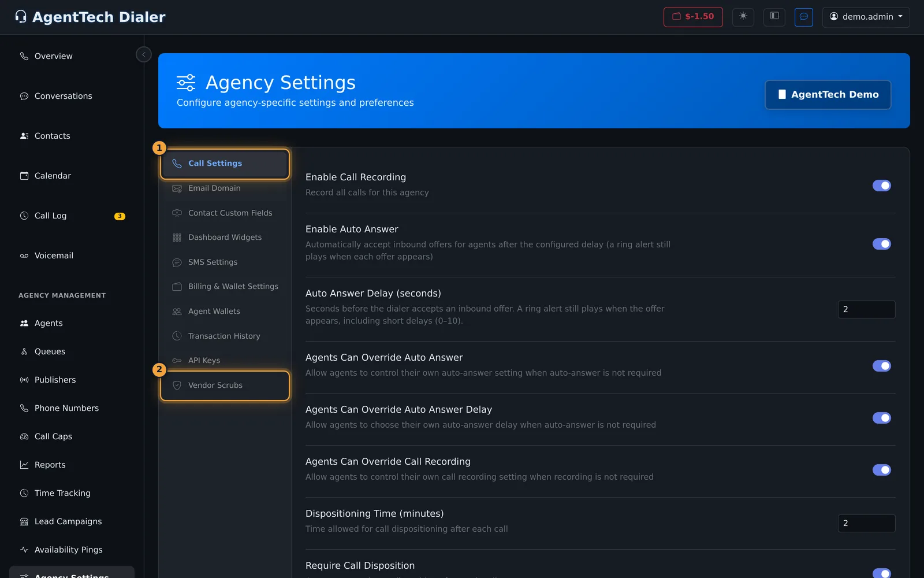Click the Voicemail icon in sidebar

[x=24, y=255]
